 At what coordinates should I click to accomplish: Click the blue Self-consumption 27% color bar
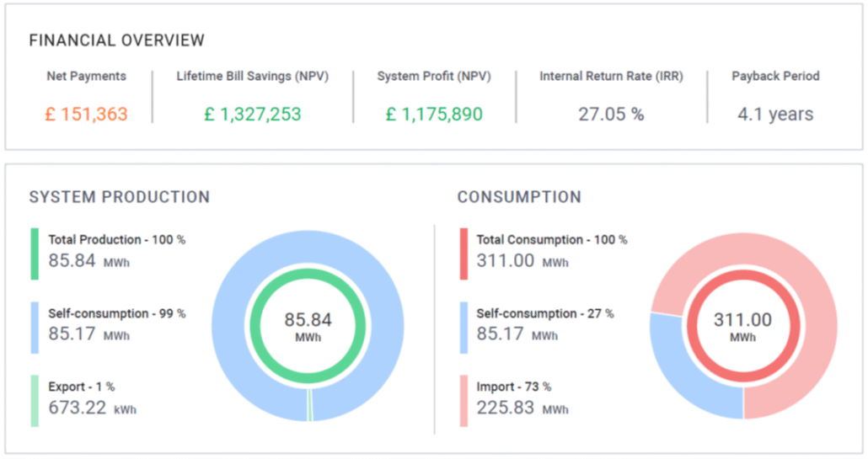coord(463,328)
